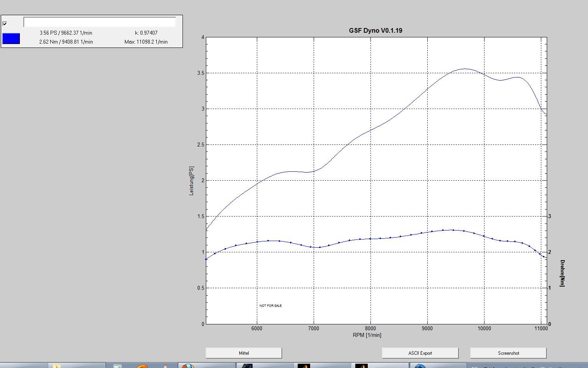588x368 pixels.
Task: Click the GSF Dyno V0.1.19 chart title
Action: [x=376, y=30]
